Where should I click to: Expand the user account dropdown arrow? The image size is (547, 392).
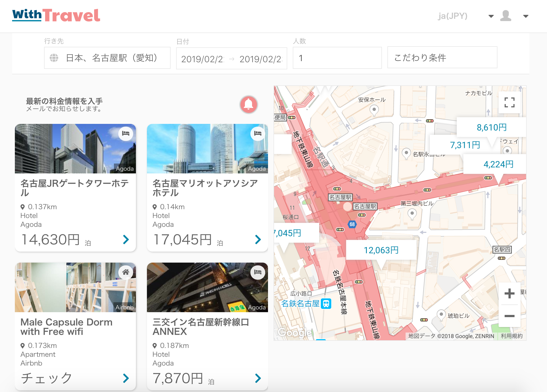point(526,16)
